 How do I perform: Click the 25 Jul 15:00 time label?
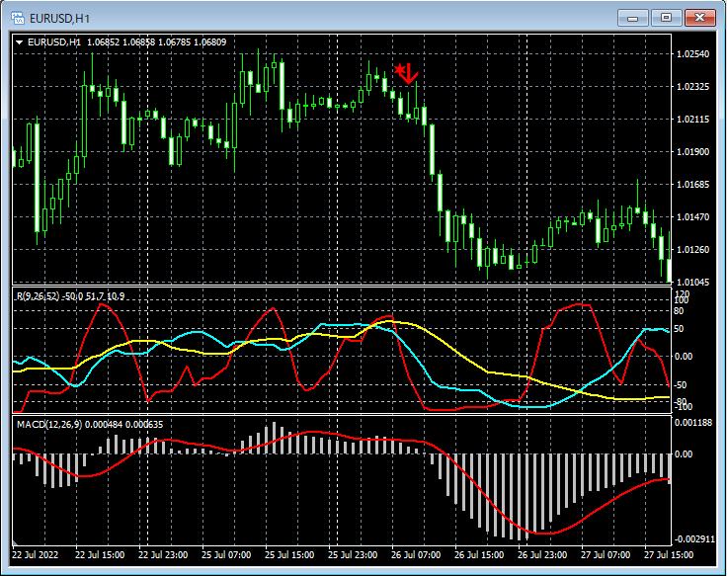289,555
